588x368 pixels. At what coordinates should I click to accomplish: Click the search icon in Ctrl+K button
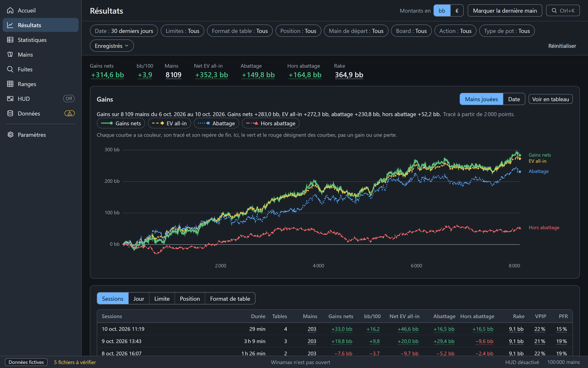[x=554, y=11]
